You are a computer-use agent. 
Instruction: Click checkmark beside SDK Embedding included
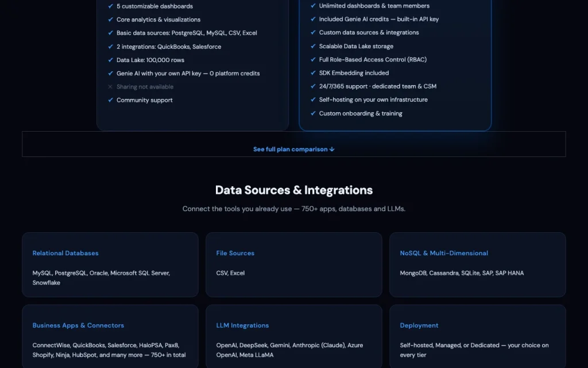313,73
